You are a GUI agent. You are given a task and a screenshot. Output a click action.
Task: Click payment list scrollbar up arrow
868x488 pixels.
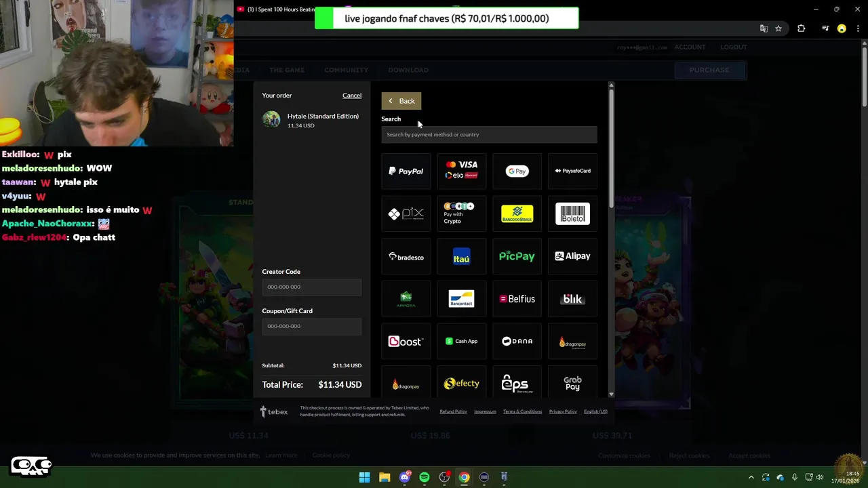611,85
